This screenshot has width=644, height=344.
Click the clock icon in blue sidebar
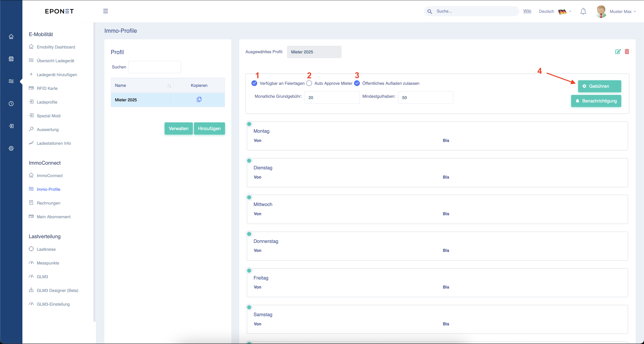[11, 104]
